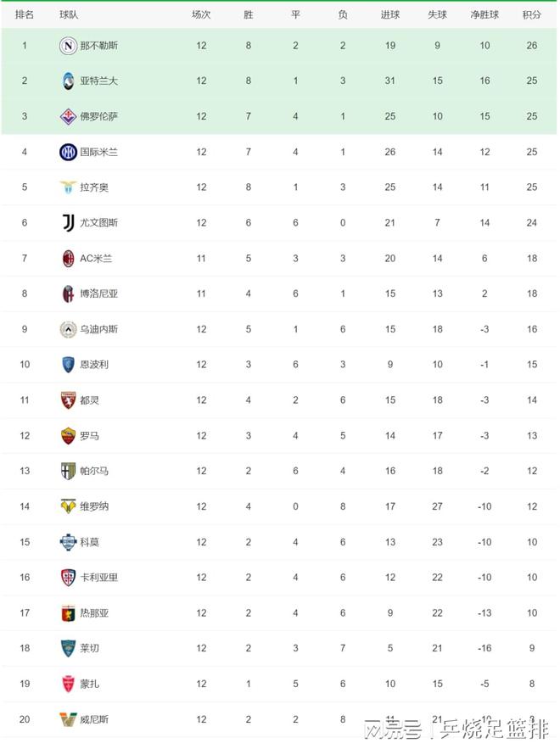Select the 排名 ranking column header
Viewport: 560px width, 749px height.
pyautogui.click(x=25, y=14)
